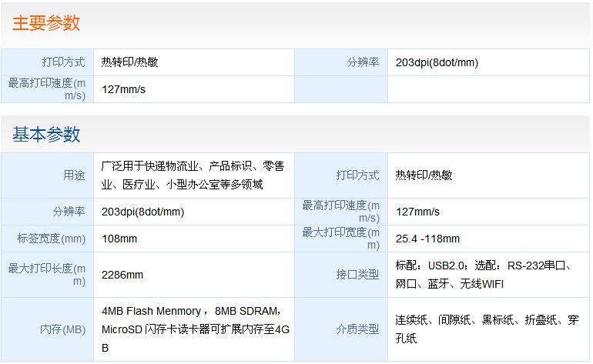Select the 接口类型 label cell
593x364 pixels.
click(x=357, y=275)
